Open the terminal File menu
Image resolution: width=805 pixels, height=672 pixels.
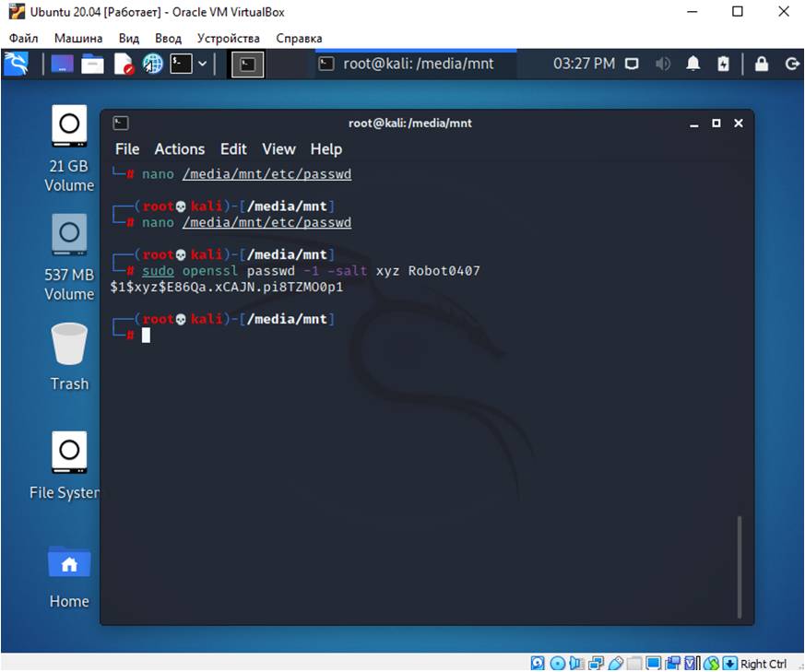127,149
